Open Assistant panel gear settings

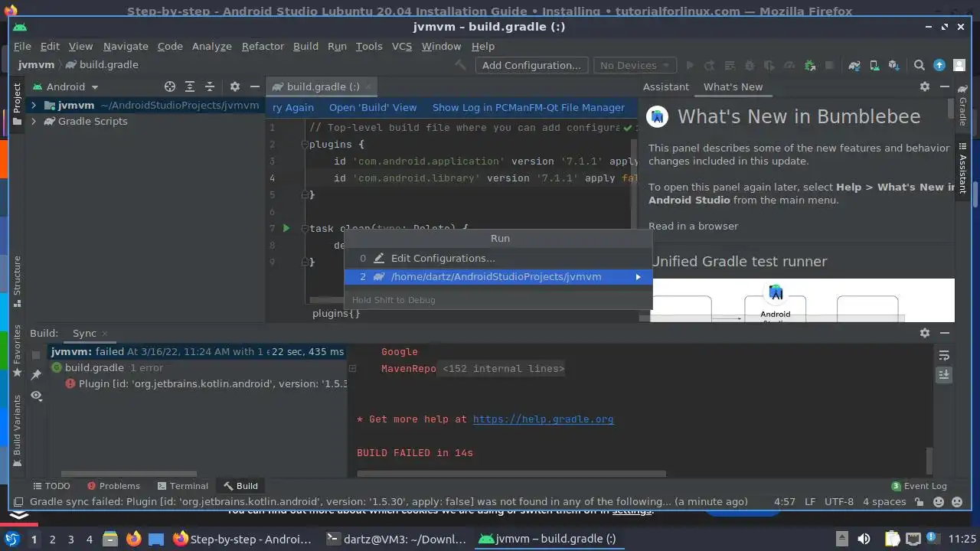tap(925, 86)
